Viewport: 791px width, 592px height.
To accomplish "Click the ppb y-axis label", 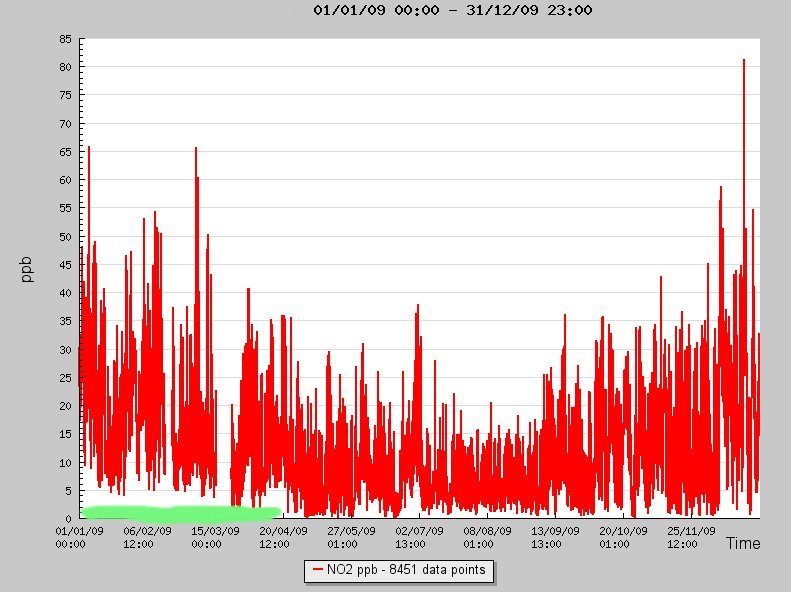I will [27, 270].
